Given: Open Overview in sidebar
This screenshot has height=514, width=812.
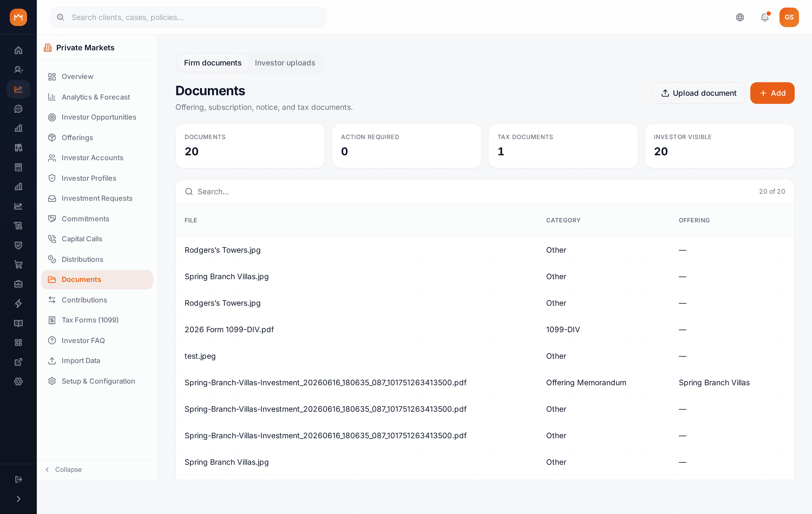Looking at the screenshot, I should click(x=97, y=77).
